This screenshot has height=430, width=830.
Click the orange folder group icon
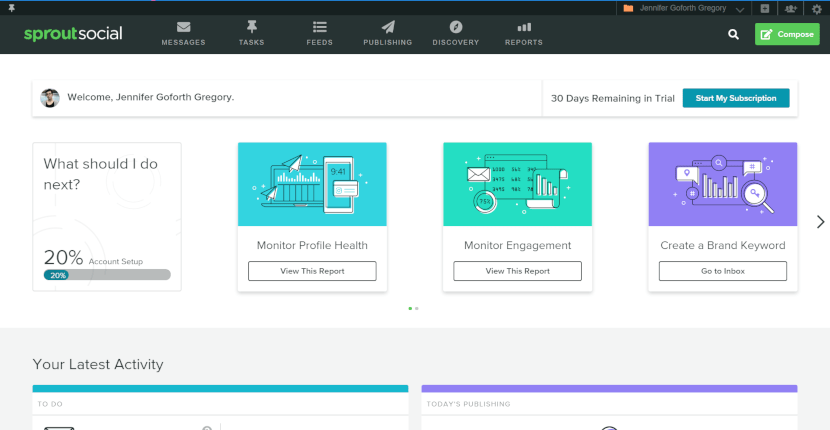click(x=628, y=8)
